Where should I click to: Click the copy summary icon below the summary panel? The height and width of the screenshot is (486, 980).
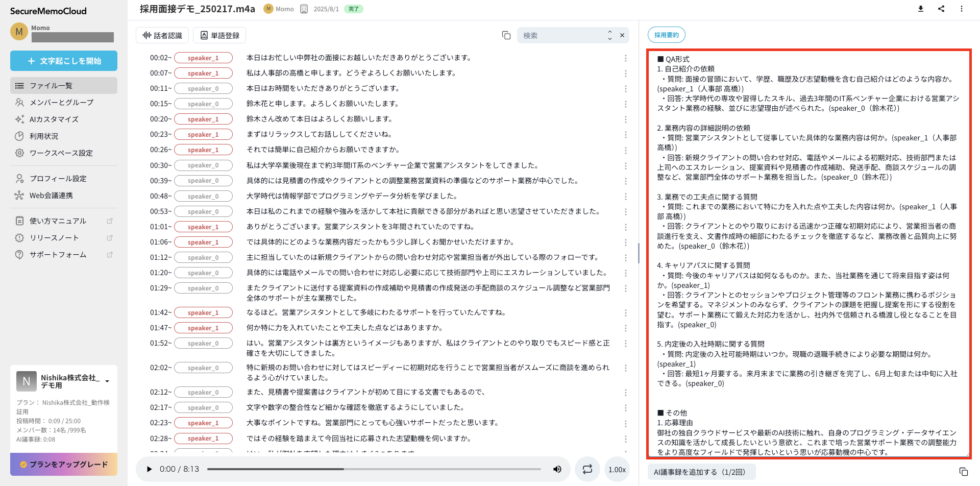[x=963, y=472]
